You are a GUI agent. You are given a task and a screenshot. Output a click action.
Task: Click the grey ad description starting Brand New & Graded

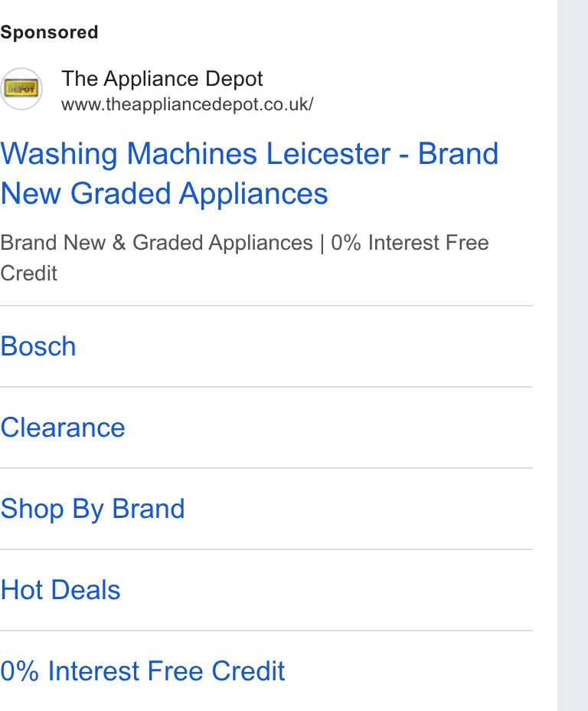[x=245, y=257]
